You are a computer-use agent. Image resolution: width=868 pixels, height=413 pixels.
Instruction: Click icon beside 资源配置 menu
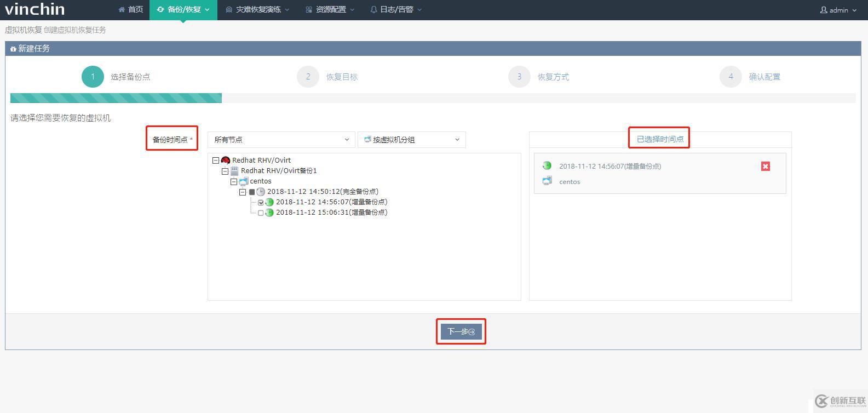tap(309, 10)
